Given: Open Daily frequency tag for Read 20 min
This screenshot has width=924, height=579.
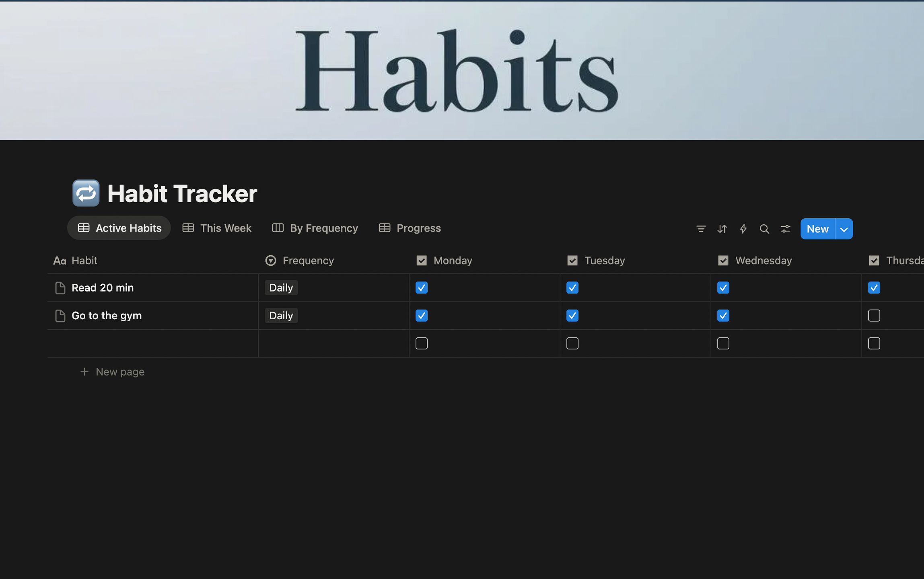Looking at the screenshot, I should (281, 288).
